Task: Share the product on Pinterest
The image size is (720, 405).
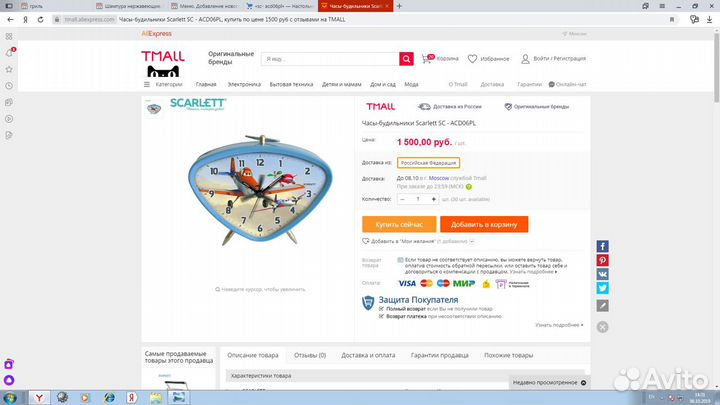Action: [x=602, y=260]
